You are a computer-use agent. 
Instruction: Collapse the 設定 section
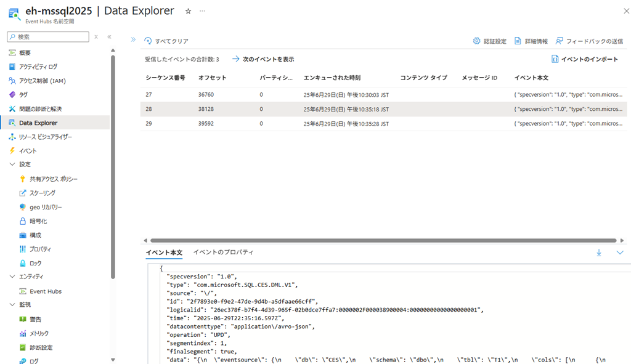(12, 164)
